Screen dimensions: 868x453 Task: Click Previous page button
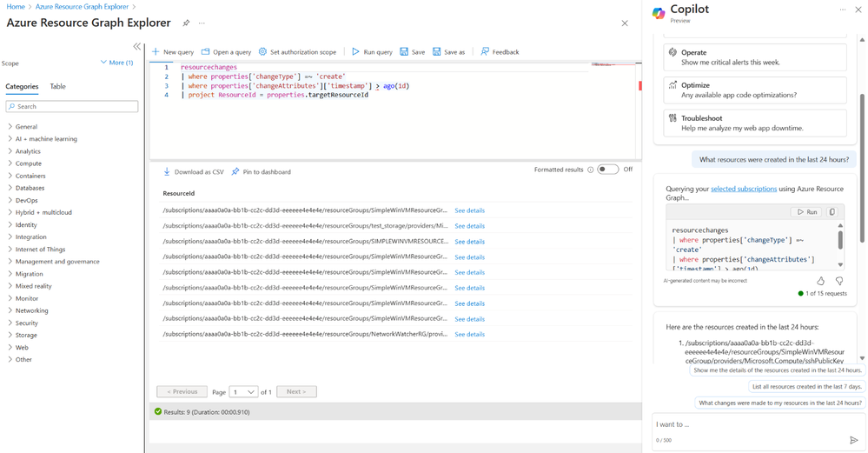tap(182, 391)
